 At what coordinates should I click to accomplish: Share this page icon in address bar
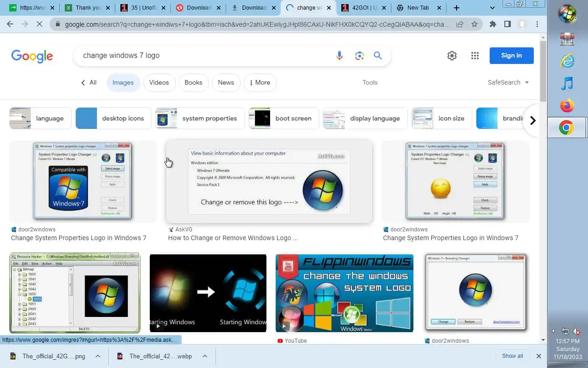tap(460, 24)
